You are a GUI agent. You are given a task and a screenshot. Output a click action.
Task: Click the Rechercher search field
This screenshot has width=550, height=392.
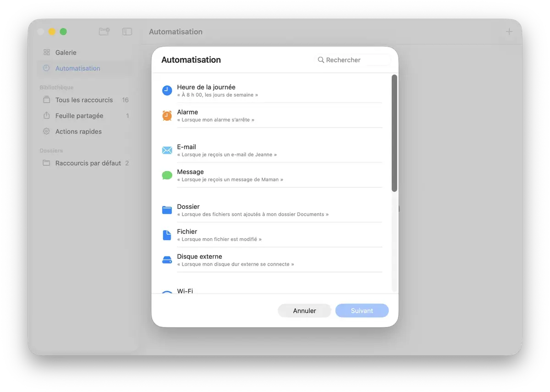[353, 60]
